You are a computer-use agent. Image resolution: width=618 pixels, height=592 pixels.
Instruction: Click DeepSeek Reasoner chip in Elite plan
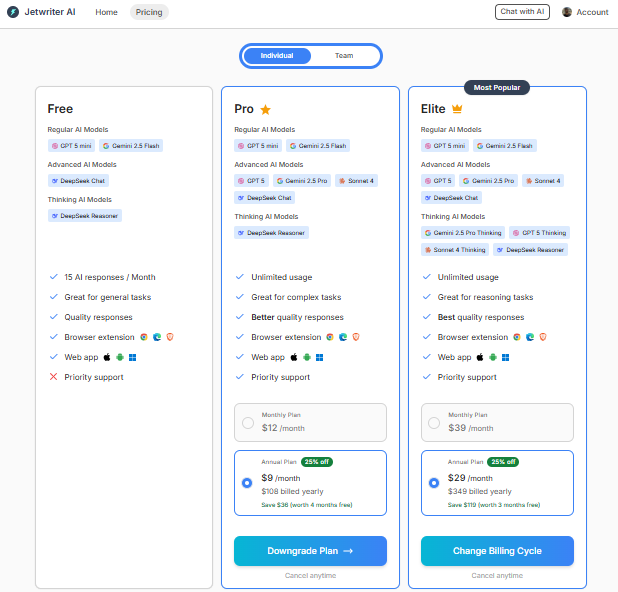click(x=531, y=249)
